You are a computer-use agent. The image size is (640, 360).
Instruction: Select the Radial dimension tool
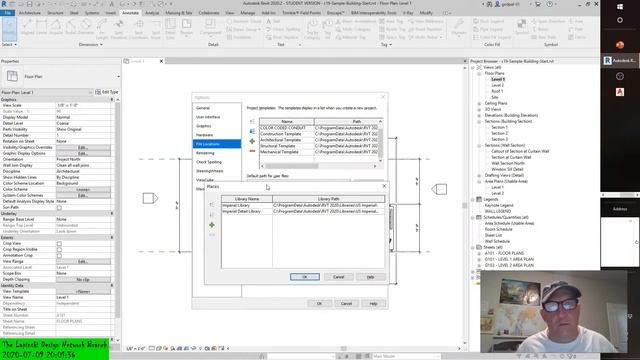(71, 28)
